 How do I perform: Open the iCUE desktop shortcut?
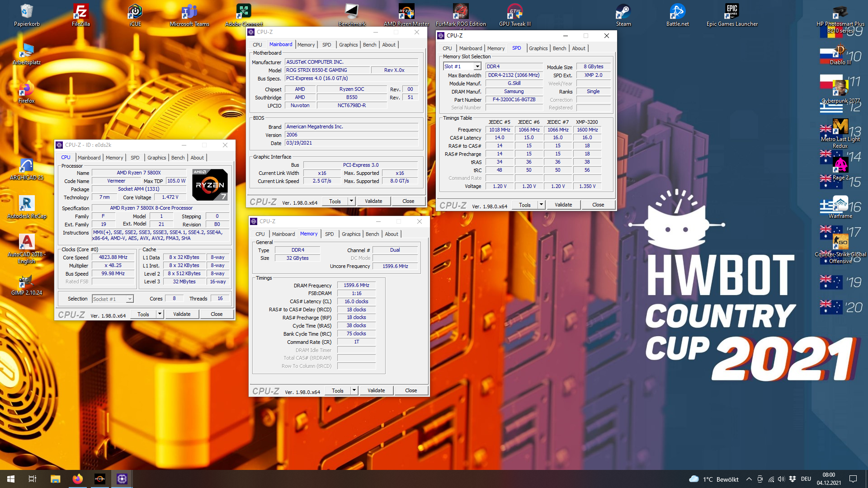tap(135, 15)
